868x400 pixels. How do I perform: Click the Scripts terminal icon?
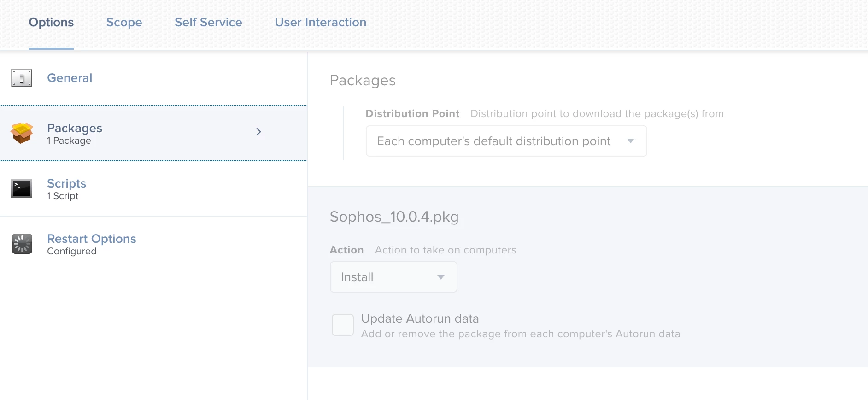[22, 188]
